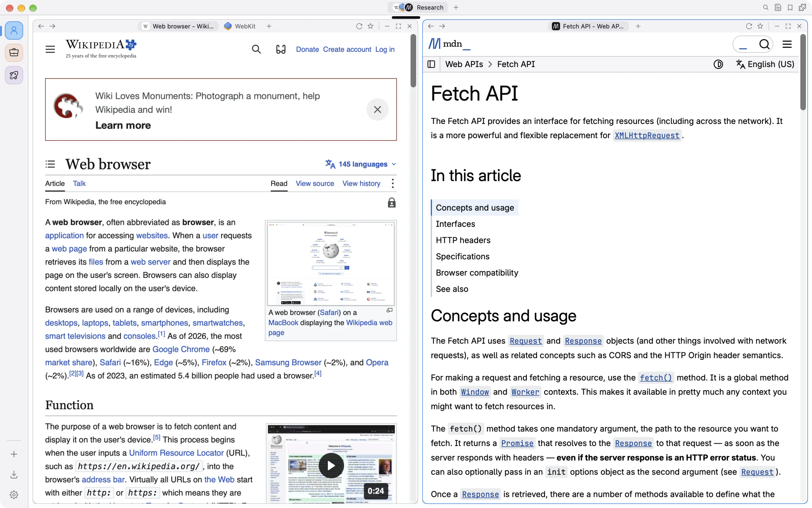
Task: Select the Web browser - Wiki... tab
Action: (x=178, y=26)
